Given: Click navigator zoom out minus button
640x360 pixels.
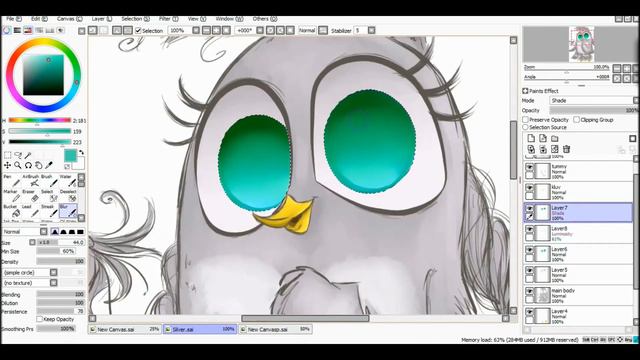Looking at the screenshot, I should click(x=617, y=68).
